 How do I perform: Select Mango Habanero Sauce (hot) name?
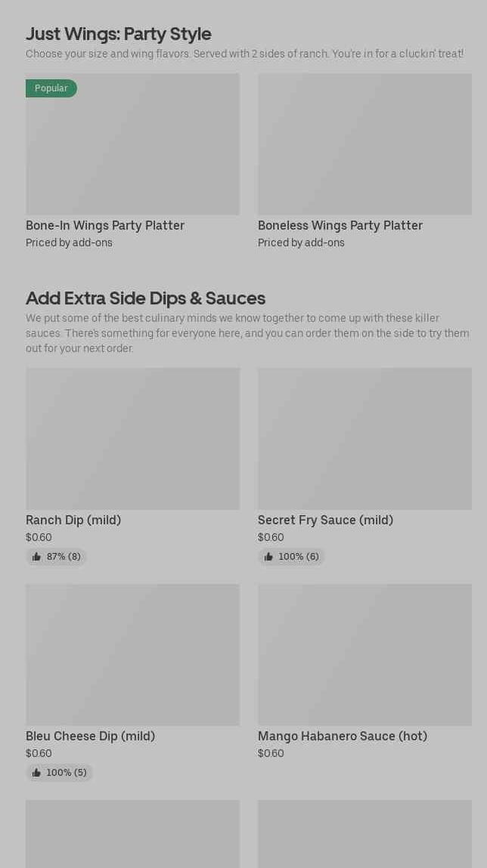coord(343,736)
